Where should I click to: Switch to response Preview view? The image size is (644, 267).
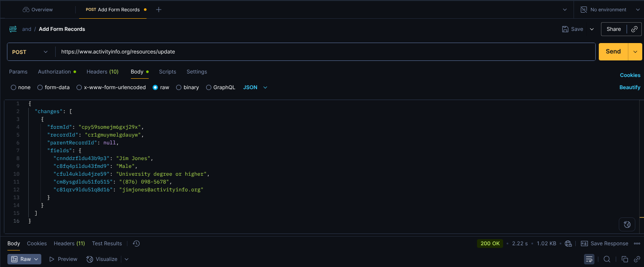coord(63,259)
